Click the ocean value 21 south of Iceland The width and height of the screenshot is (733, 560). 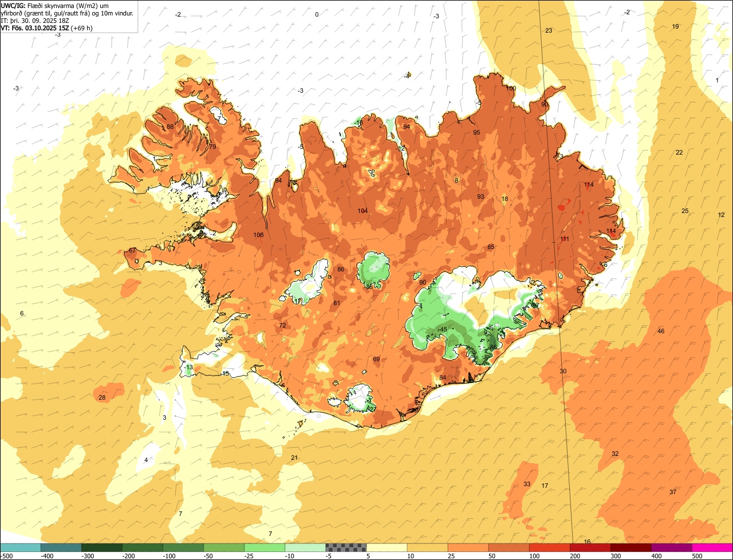294,458
